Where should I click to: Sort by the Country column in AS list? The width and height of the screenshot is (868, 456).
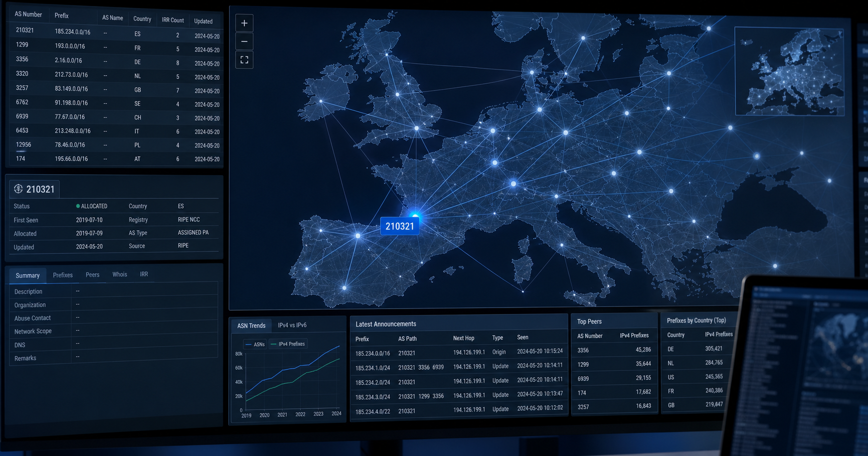142,19
